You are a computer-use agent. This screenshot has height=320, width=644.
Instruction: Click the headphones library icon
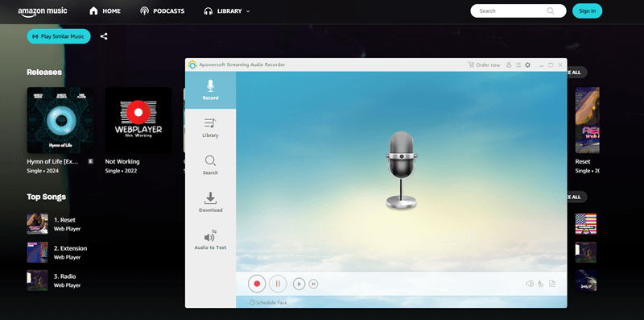[x=208, y=11]
